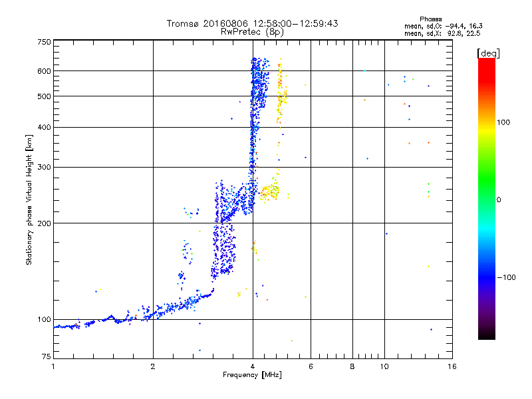Click the x-axis label 'Frequency [MHz]'
This screenshot has height=399, width=532.
(252, 375)
